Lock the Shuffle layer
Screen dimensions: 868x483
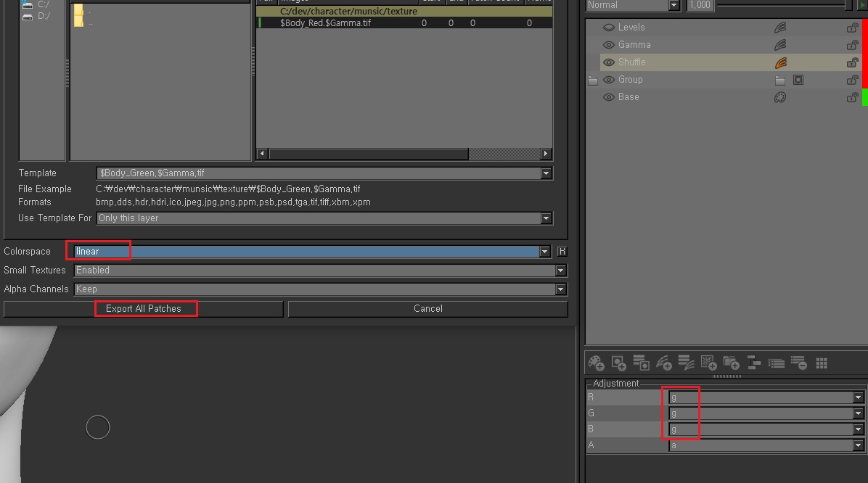(x=852, y=62)
